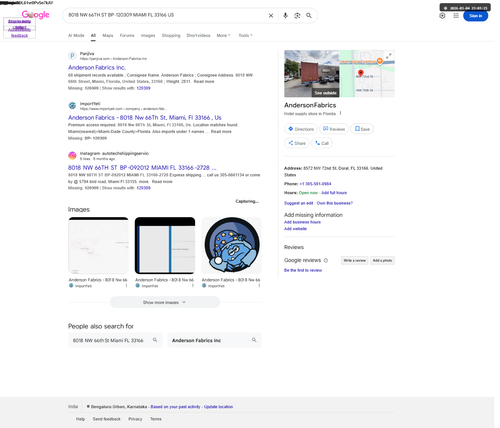Click Add full hours link
Image resolution: width=500 pixels, height=428 pixels.
point(334,193)
